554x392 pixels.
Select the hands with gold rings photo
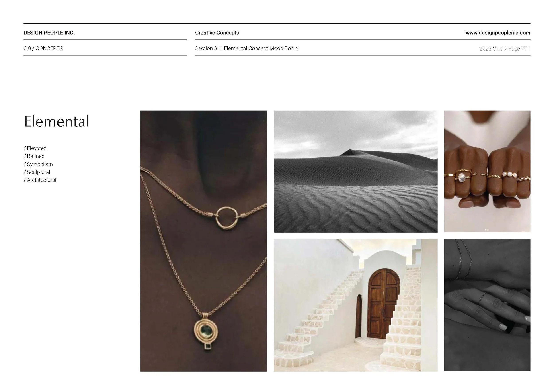tap(487, 172)
